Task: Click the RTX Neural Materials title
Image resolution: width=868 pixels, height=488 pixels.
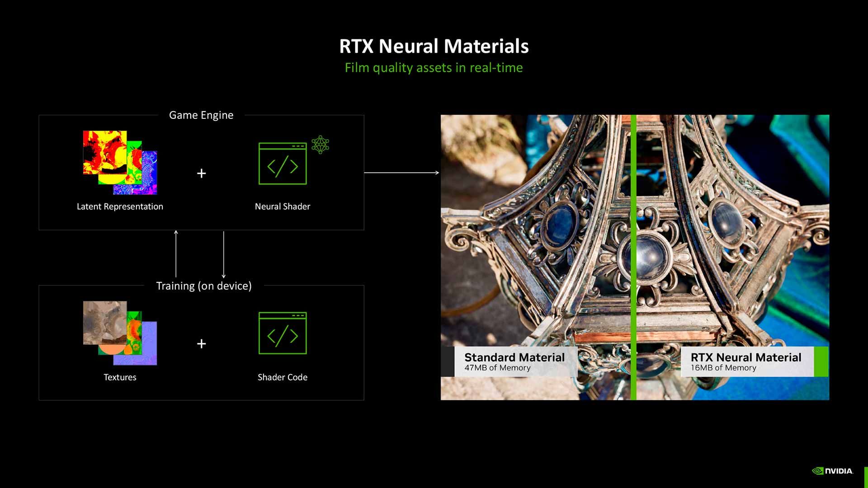Action: click(x=434, y=46)
